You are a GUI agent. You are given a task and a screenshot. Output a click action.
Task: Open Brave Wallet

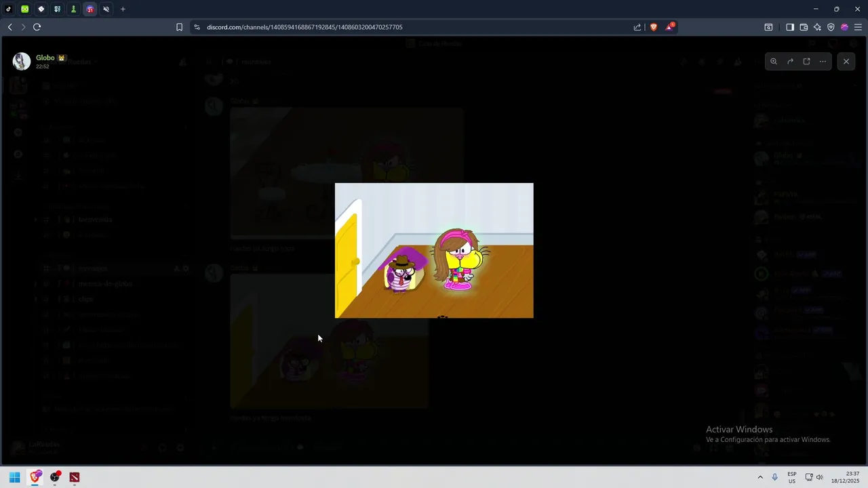(804, 27)
